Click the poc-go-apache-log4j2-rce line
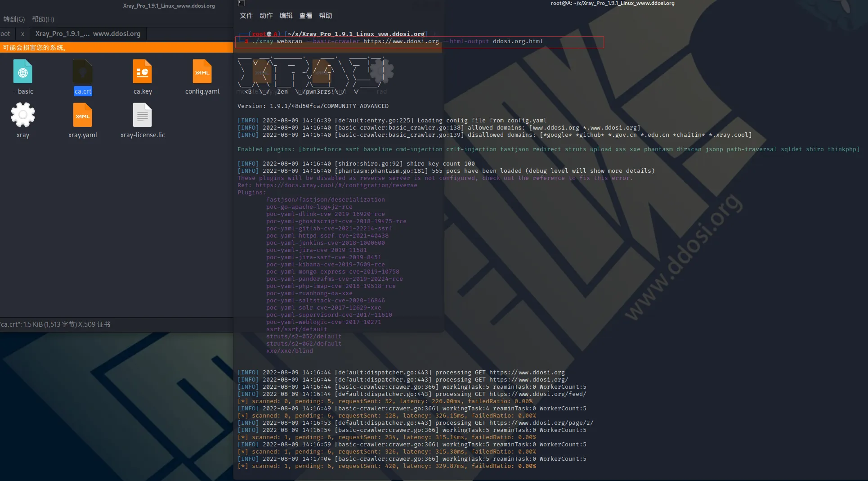868x481 pixels. [x=309, y=207]
